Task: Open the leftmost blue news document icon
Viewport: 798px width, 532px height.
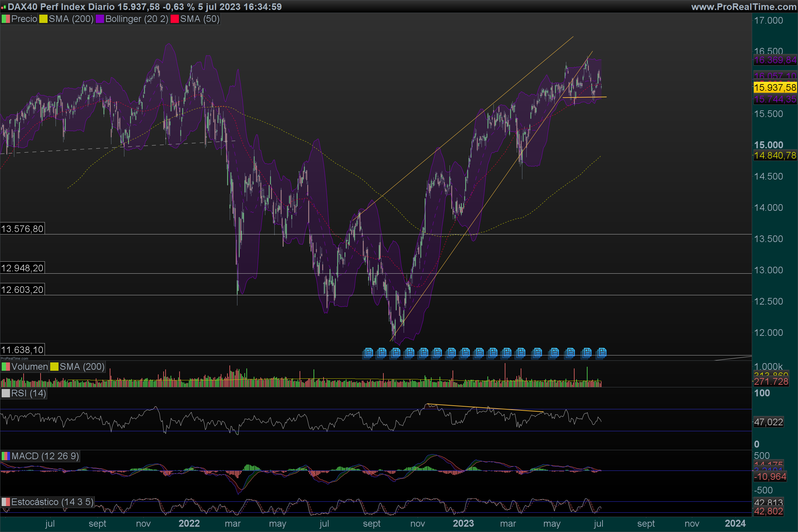Action: (x=368, y=353)
